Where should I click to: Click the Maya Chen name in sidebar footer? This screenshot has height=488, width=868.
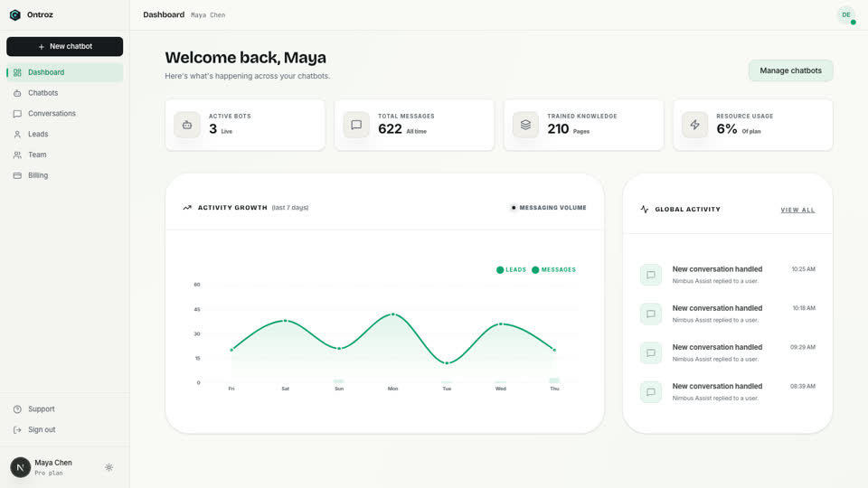tap(53, 463)
